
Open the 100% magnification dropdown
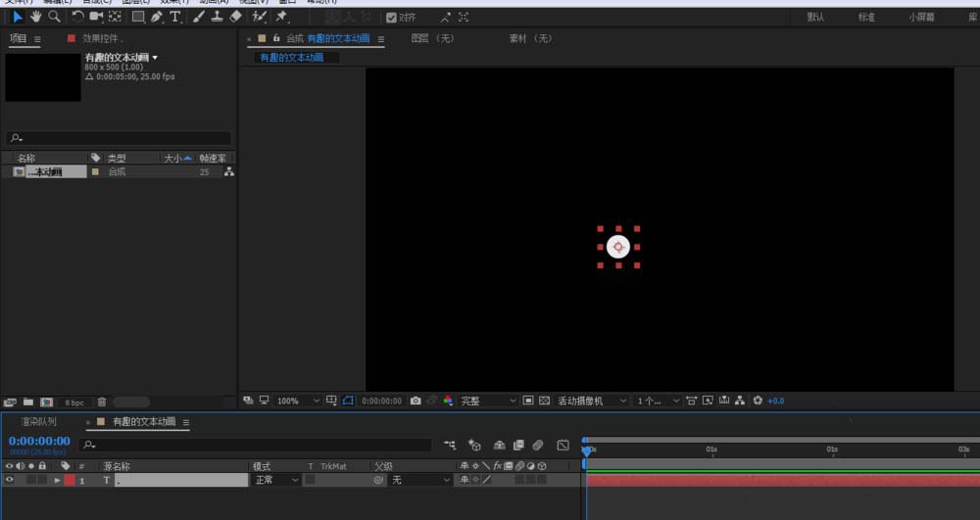coord(298,401)
